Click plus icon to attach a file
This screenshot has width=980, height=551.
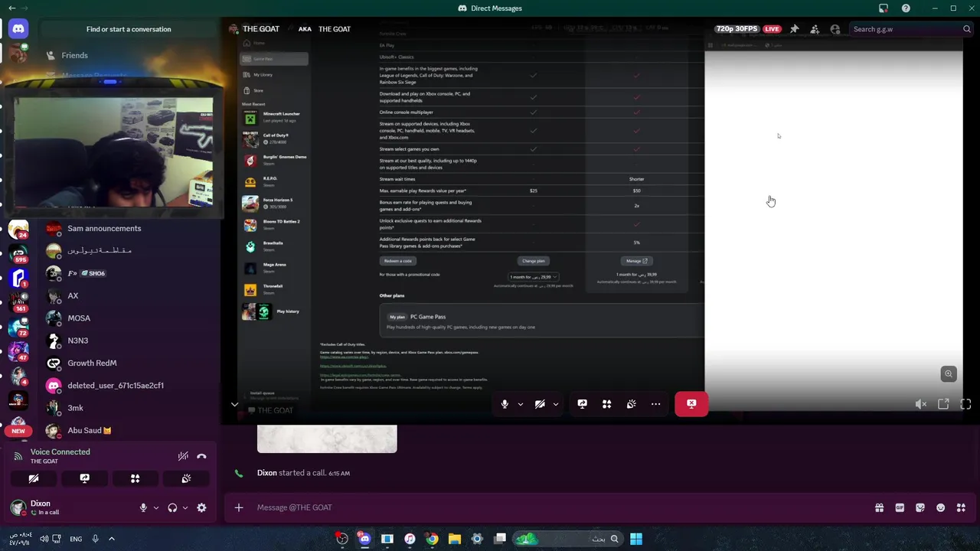(238, 507)
